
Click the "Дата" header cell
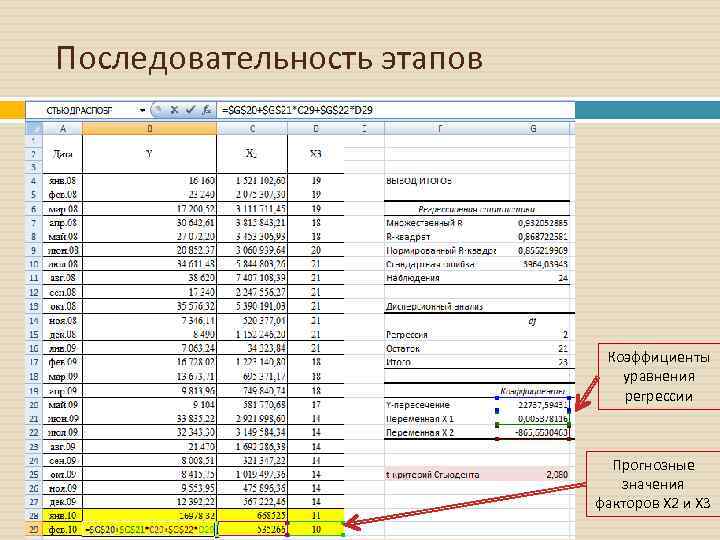click(62, 154)
